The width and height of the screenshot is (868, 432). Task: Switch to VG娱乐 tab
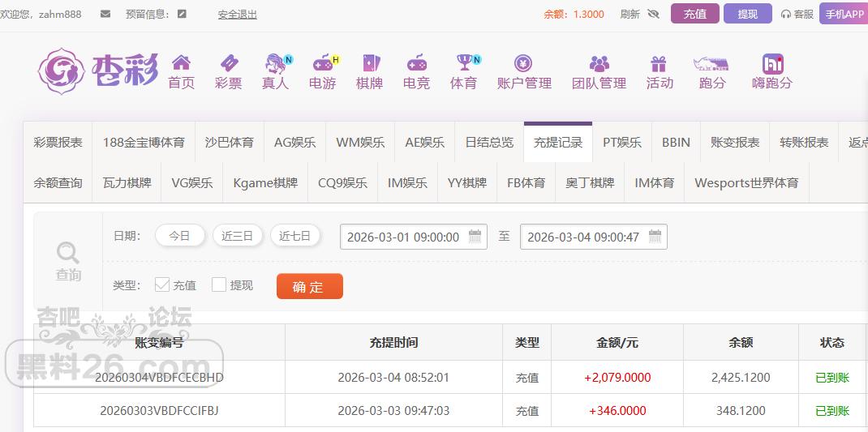tap(192, 182)
